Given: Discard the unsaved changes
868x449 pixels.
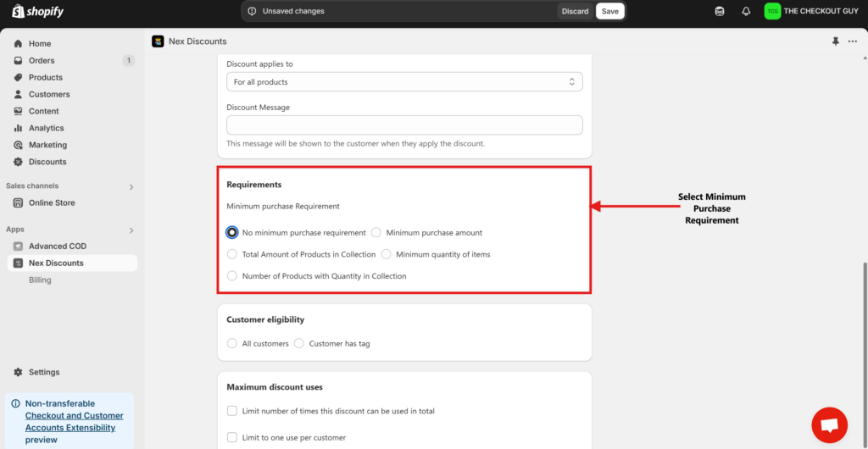Looking at the screenshot, I should tap(575, 11).
